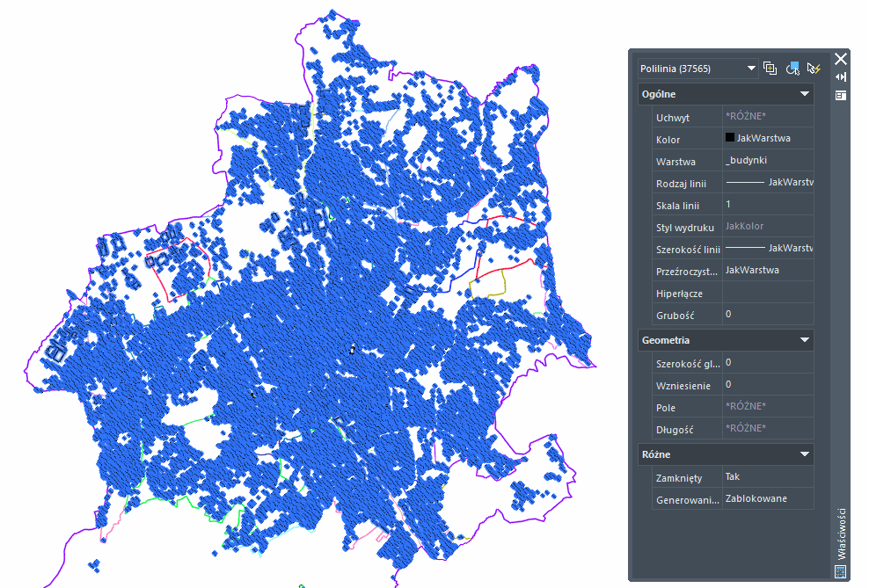This screenshot has height=588, width=869.
Task: Collapse the Geometria section
Action: (804, 340)
